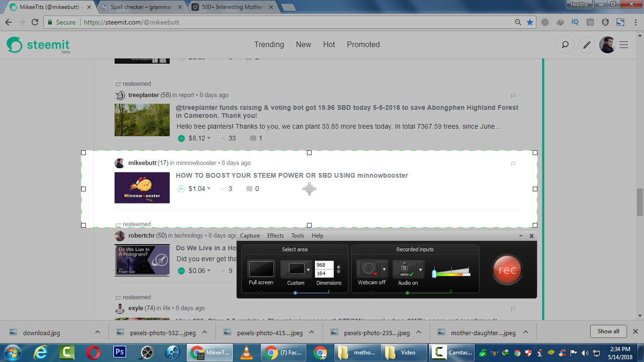Image resolution: width=644 pixels, height=362 pixels.
Task: Open Photoshop from the taskbar
Action: tap(120, 353)
